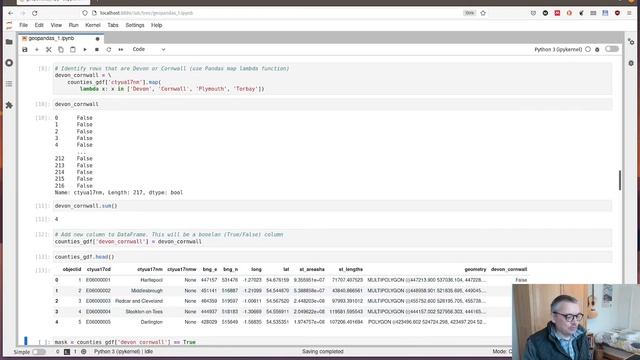Click the devon_cornwall column header
The height and width of the screenshot is (360, 640).
coord(509,269)
